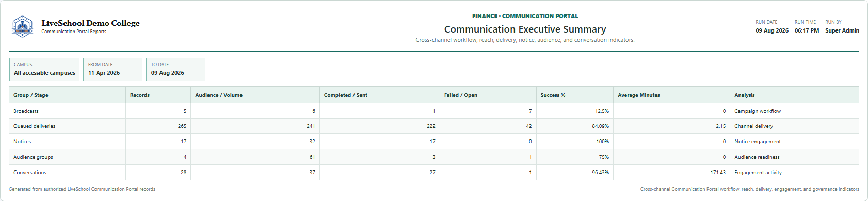This screenshot has width=868, height=202.
Task: Click Conversations audience value 37
Action: point(312,173)
